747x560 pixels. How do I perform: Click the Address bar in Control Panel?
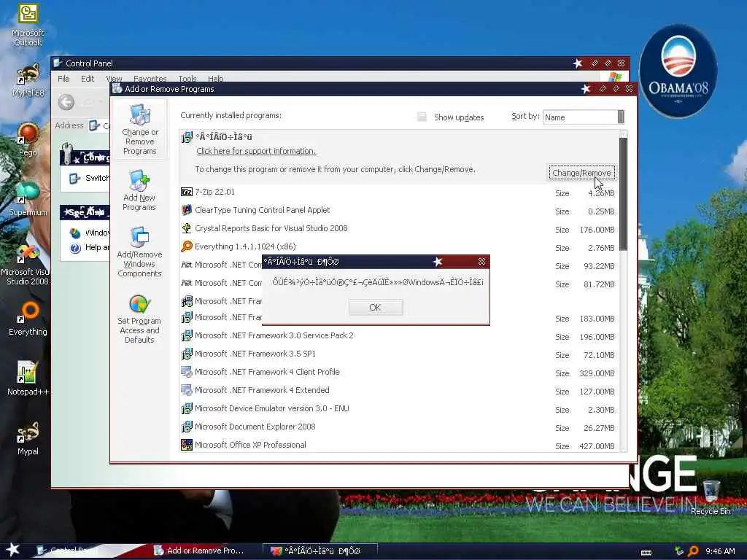(99, 125)
